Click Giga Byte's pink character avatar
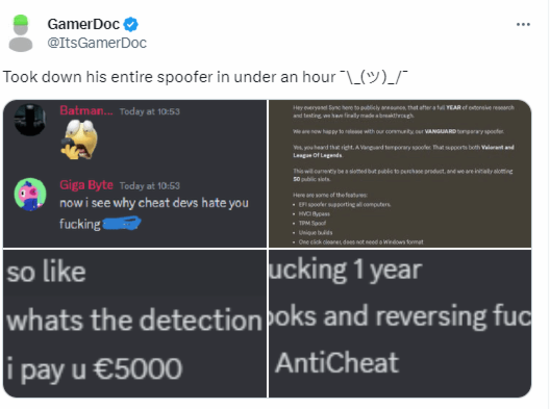The width and height of the screenshot is (550, 409). tap(30, 194)
